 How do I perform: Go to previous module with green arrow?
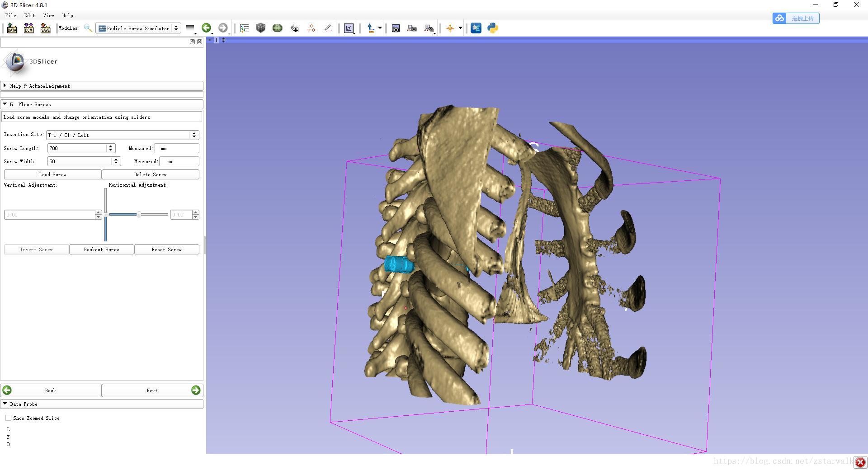(207, 28)
